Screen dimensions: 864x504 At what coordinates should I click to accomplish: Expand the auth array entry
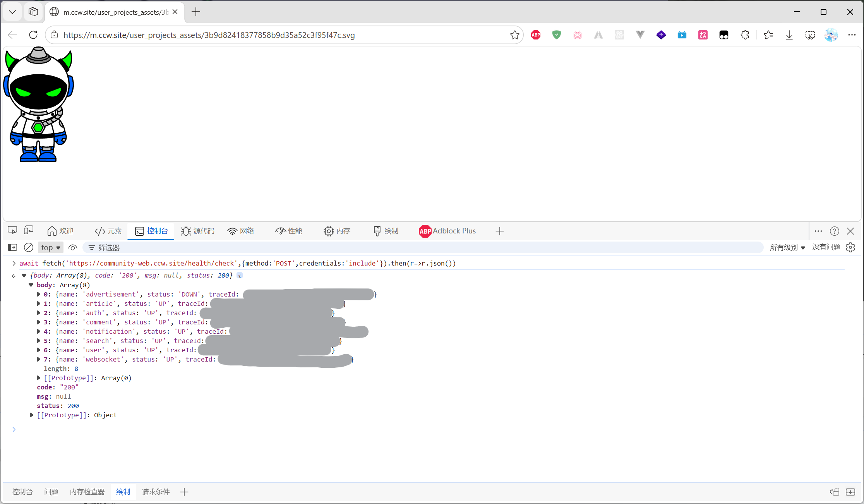[x=38, y=313]
